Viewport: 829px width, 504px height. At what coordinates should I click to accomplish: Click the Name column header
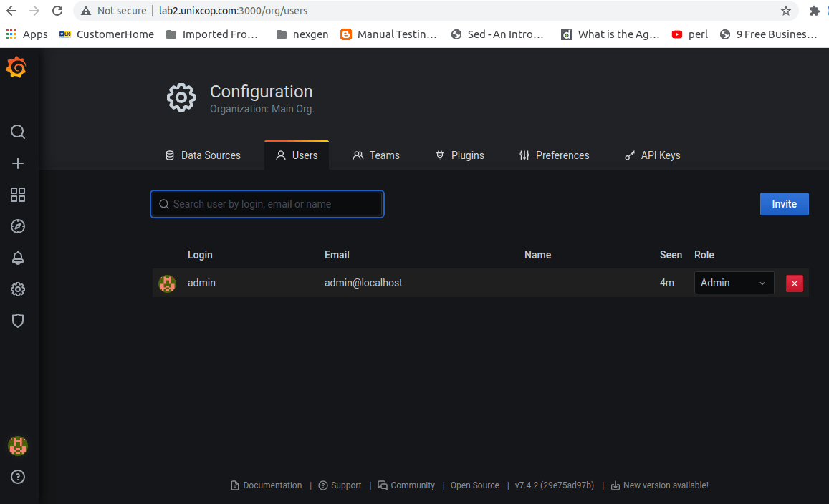pos(537,255)
